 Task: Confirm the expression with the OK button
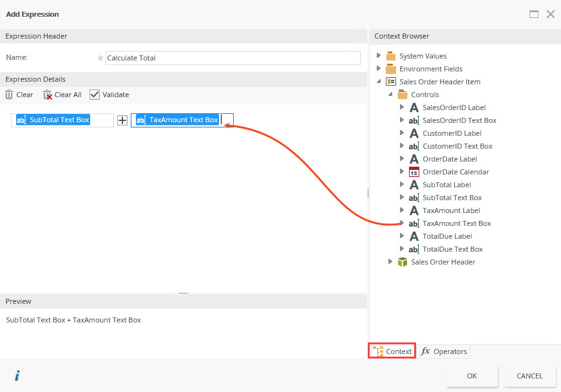tap(472, 376)
